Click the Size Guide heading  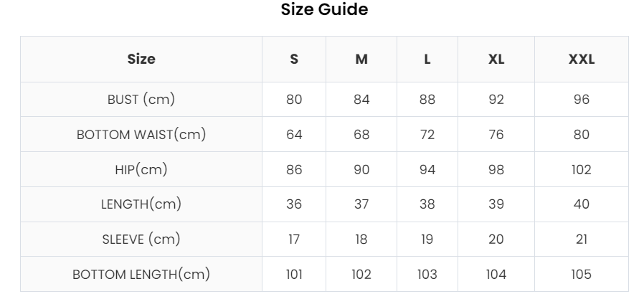point(324,9)
